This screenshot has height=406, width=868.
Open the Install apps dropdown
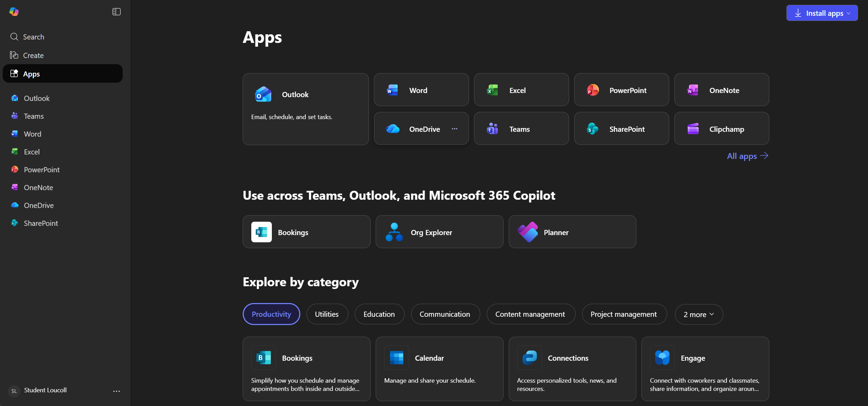(x=822, y=13)
